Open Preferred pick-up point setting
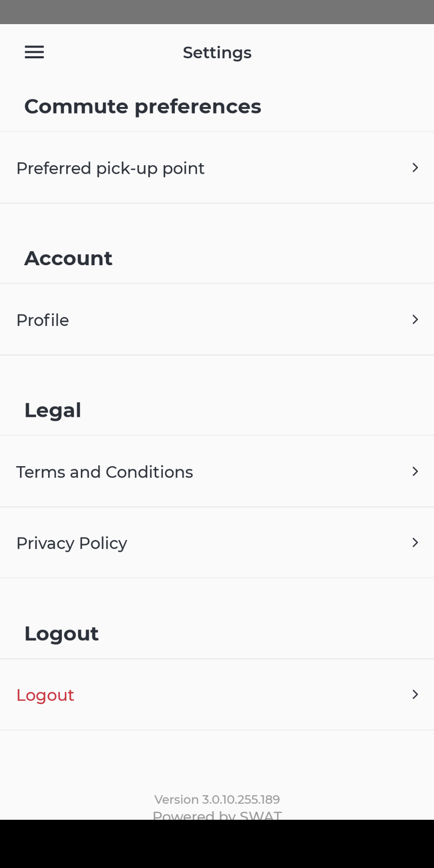Image resolution: width=434 pixels, height=868 pixels. click(111, 168)
